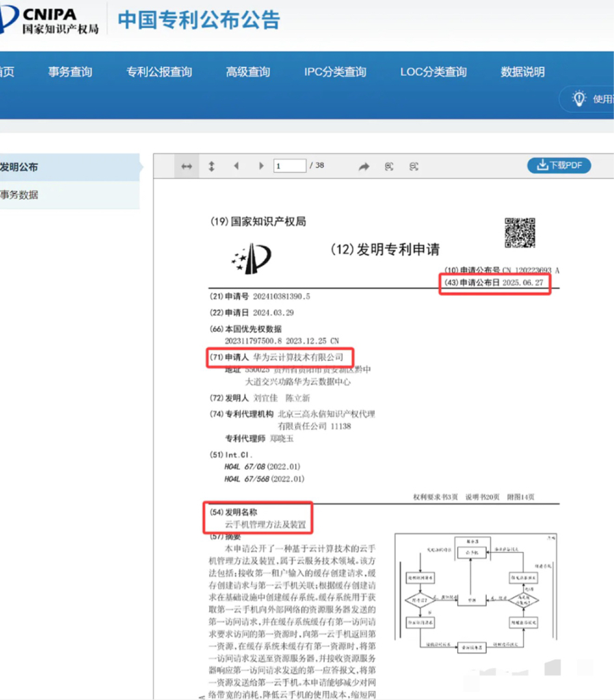The height and width of the screenshot is (700, 614).
Task: Click the abstract flowchart figure
Action: point(476,594)
